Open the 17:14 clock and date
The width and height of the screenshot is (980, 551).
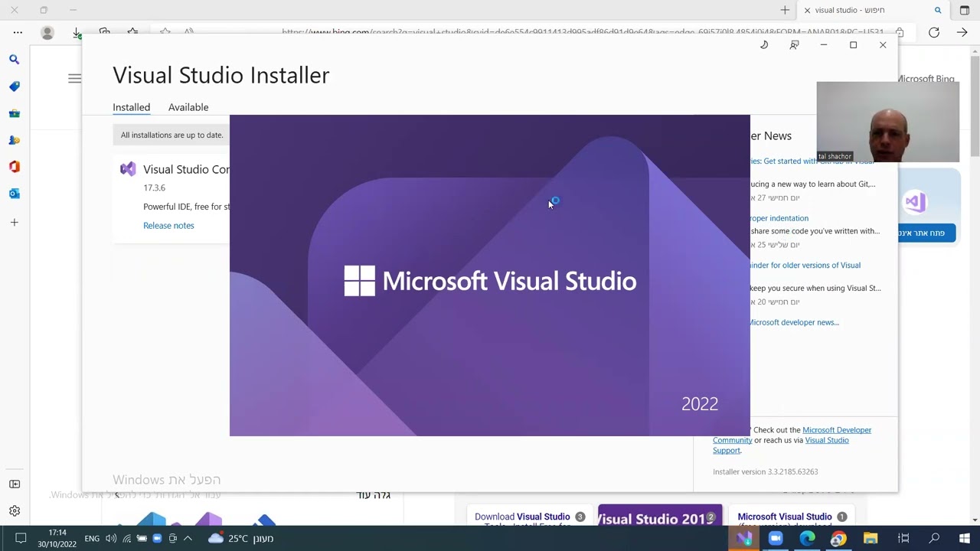[57, 538]
